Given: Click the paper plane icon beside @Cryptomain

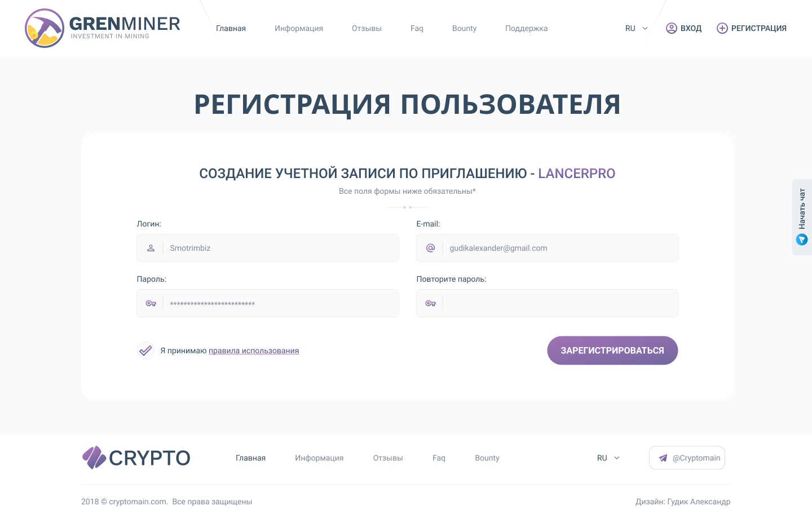Looking at the screenshot, I should click(x=663, y=458).
